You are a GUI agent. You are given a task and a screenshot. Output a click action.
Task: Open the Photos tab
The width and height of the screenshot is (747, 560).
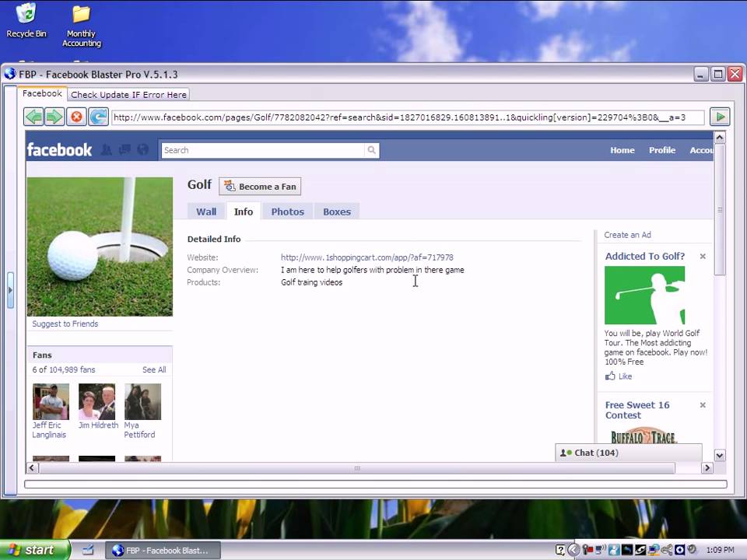[288, 212]
